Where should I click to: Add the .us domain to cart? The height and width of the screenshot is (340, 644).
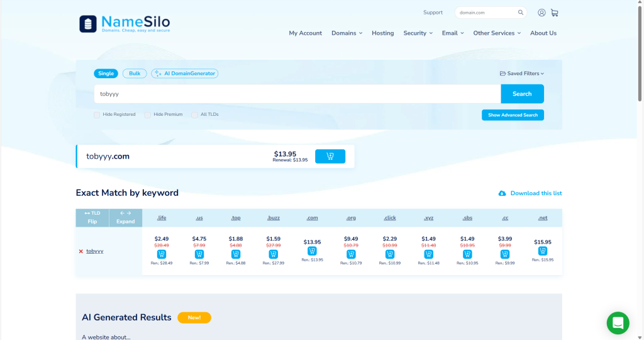pos(199,254)
